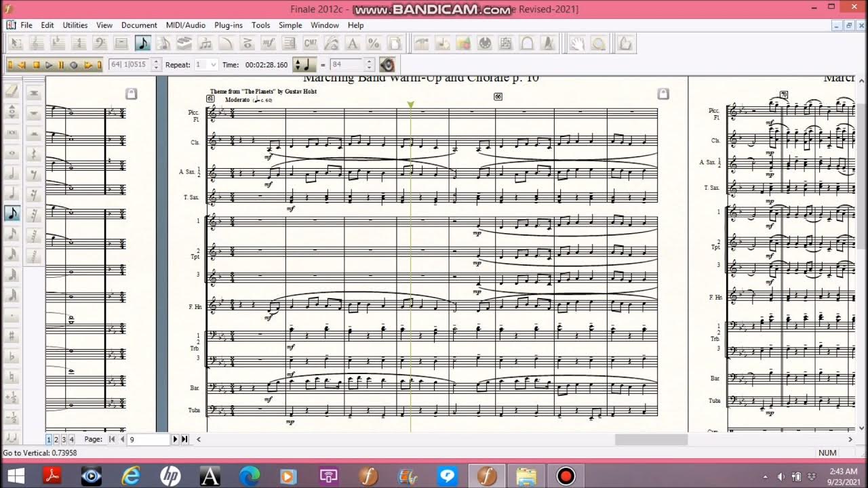Viewport: 868px width, 488px height.
Task: Open the tempo note duration selector
Action: click(304, 65)
